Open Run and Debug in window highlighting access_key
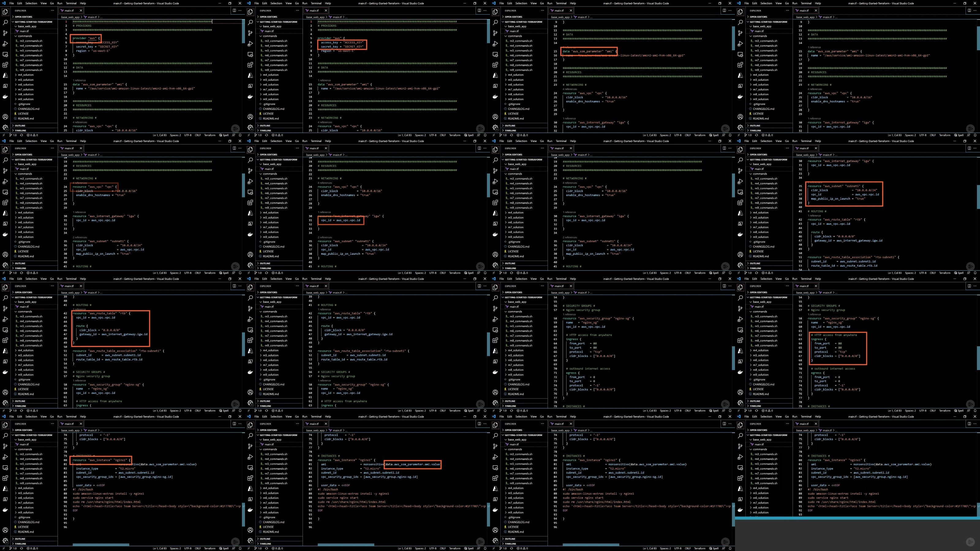Image resolution: width=980 pixels, height=551 pixels. pos(250,44)
